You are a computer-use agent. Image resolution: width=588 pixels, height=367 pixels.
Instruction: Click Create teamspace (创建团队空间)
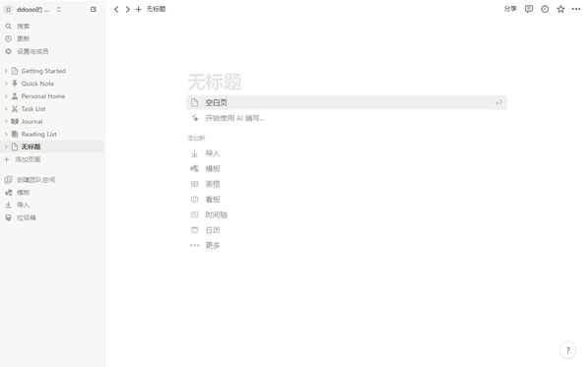point(30,180)
